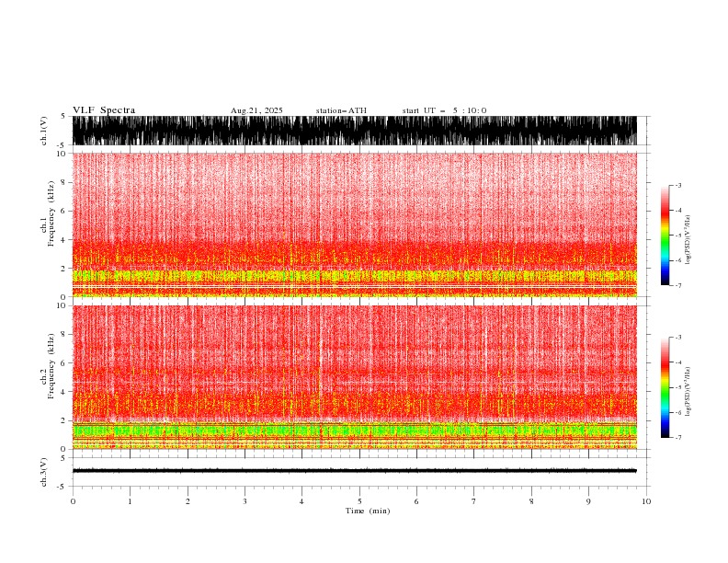
Task: Select the ch.1 "Frequency (kHz)" axis label
Action: click(51, 213)
